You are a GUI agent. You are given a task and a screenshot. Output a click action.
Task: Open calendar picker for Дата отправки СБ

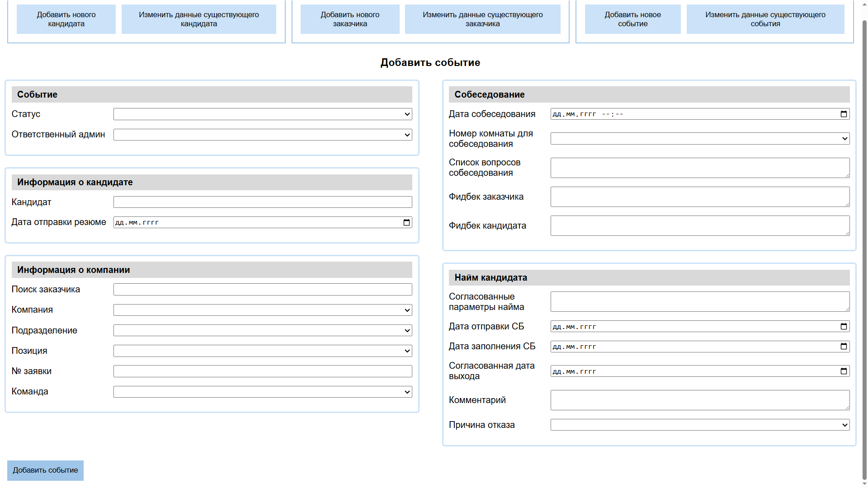click(x=844, y=327)
